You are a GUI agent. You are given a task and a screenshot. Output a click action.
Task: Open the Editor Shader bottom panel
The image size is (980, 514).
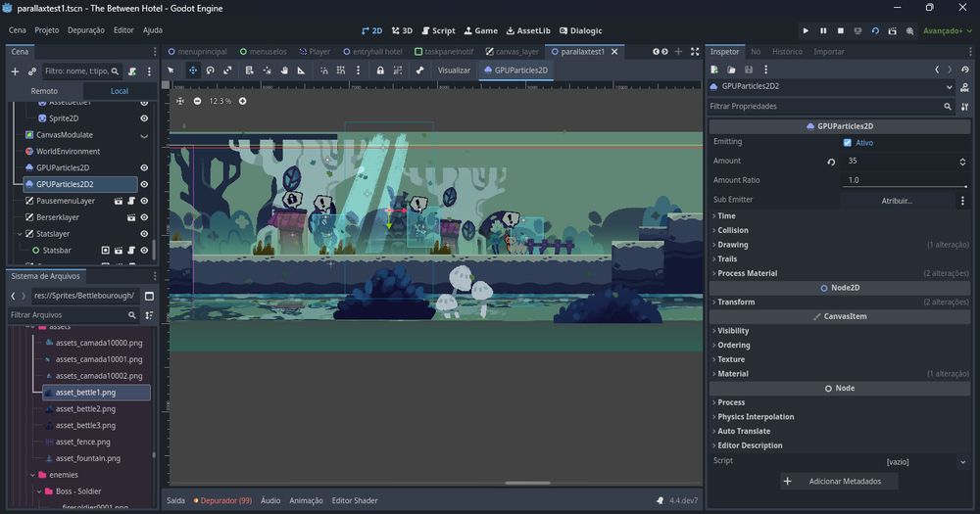[x=355, y=501]
